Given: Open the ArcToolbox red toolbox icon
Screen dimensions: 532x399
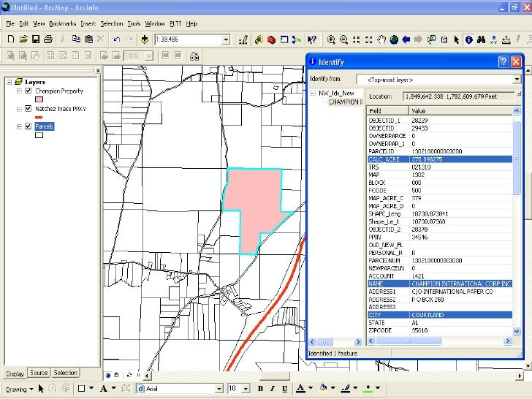Looking at the screenshot, I should [x=271, y=40].
